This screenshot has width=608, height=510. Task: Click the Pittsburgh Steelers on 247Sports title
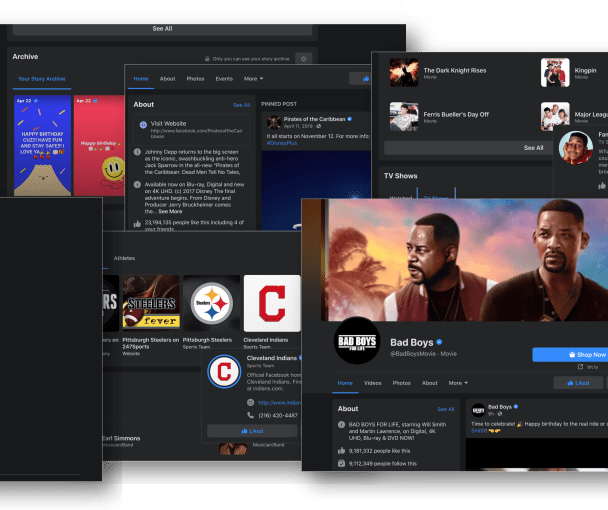click(150, 343)
